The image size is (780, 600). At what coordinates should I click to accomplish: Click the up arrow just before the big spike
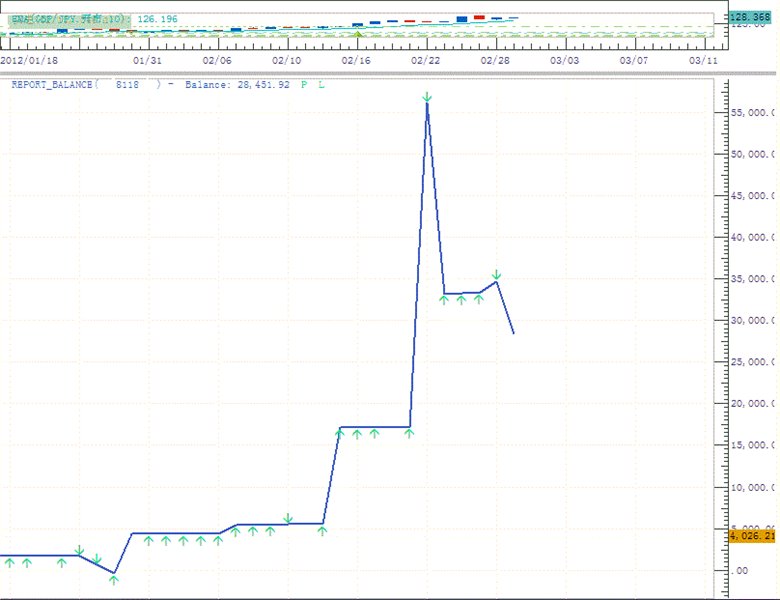click(408, 433)
